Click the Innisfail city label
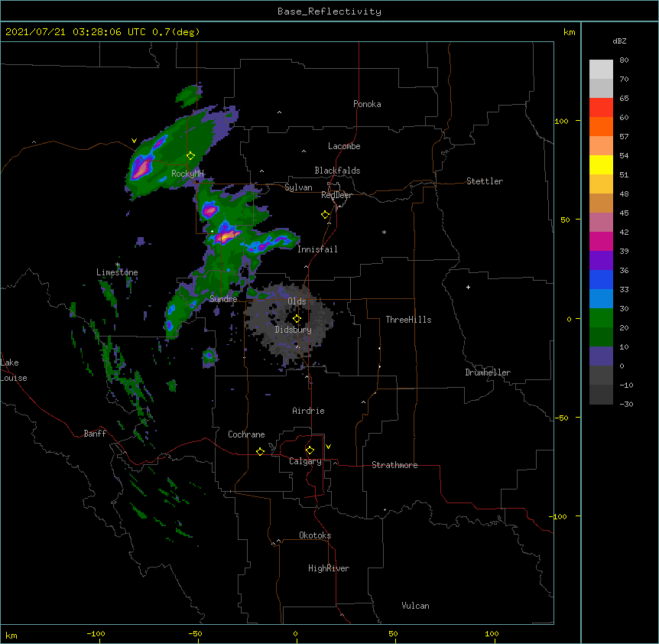Image resolution: width=659 pixels, height=644 pixels. [x=317, y=249]
